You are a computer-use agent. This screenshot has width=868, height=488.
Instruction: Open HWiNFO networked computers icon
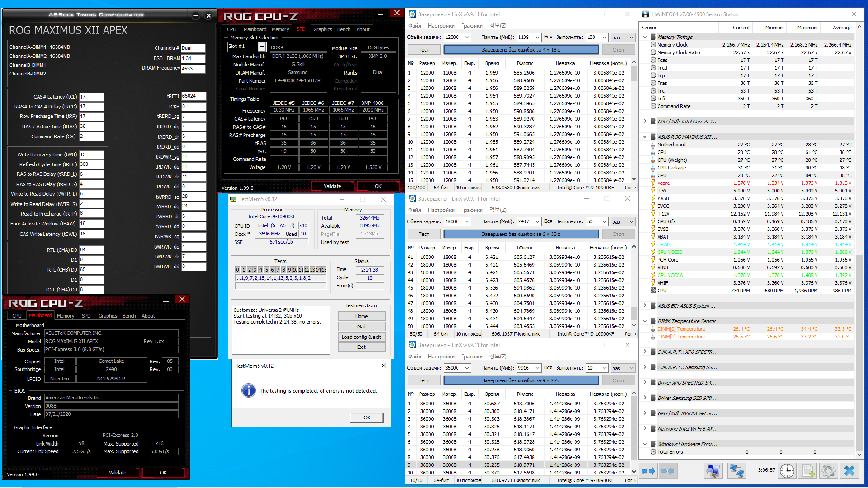(736, 471)
